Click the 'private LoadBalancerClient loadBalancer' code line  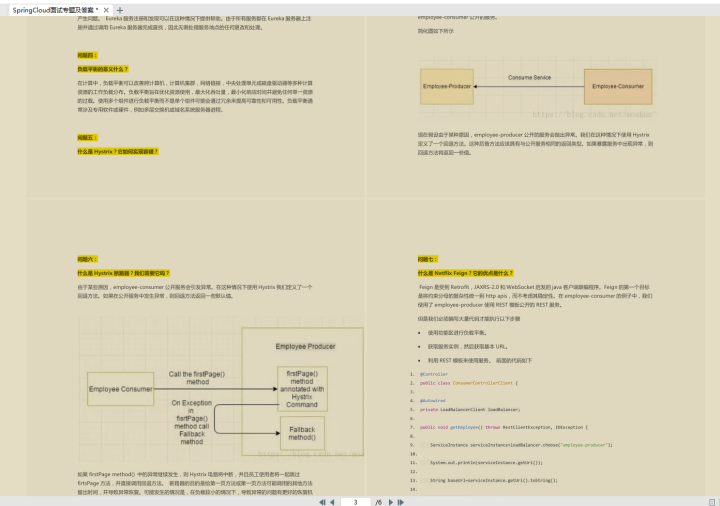470,410
